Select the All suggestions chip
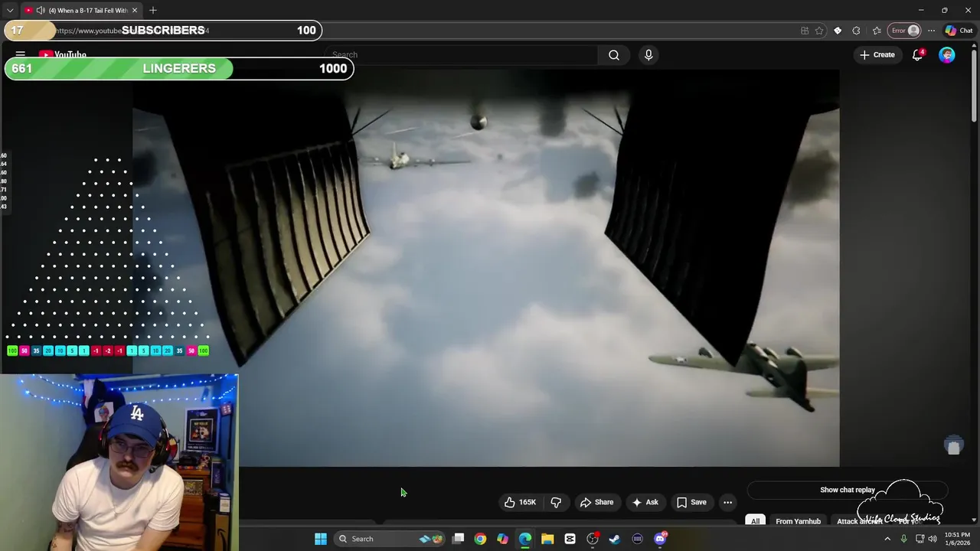The image size is (980, 551). point(755,521)
